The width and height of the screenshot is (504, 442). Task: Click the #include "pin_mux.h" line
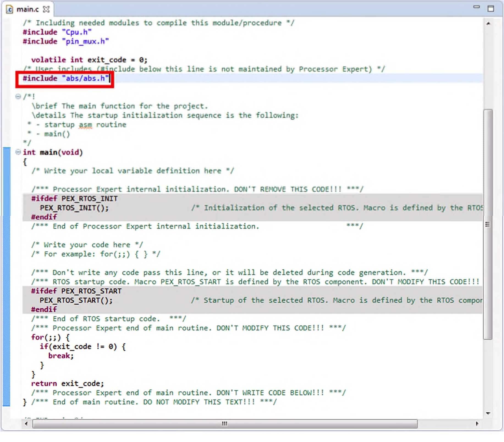[66, 42]
